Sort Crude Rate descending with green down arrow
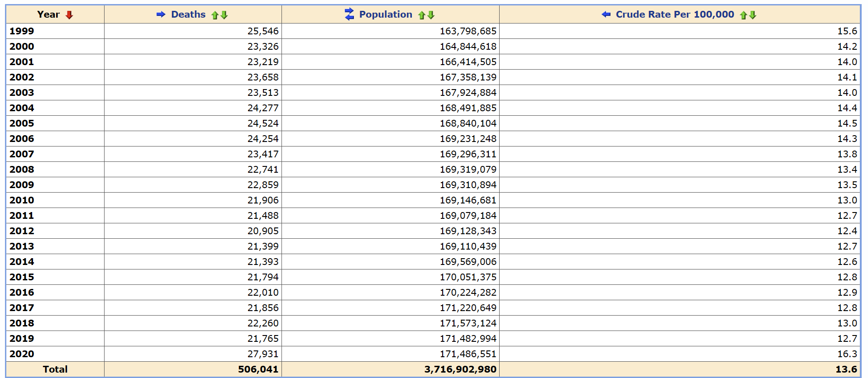Image resolution: width=868 pixels, height=378 pixels. click(753, 15)
